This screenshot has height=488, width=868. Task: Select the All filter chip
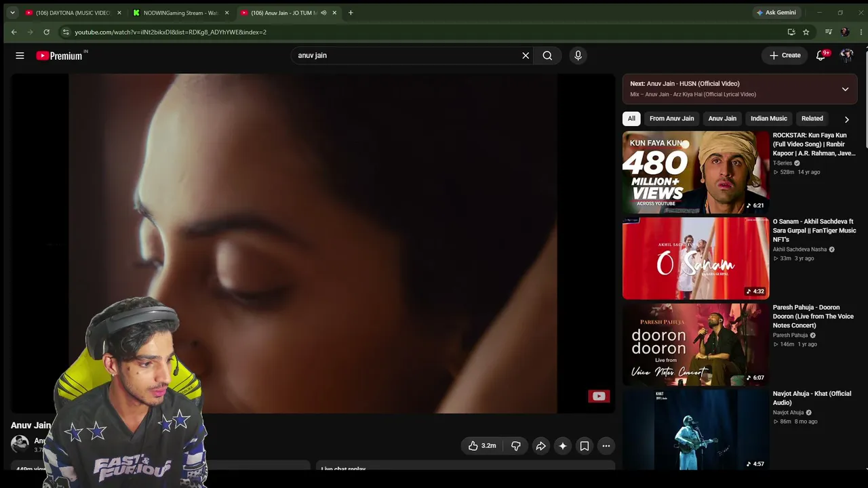tap(631, 119)
